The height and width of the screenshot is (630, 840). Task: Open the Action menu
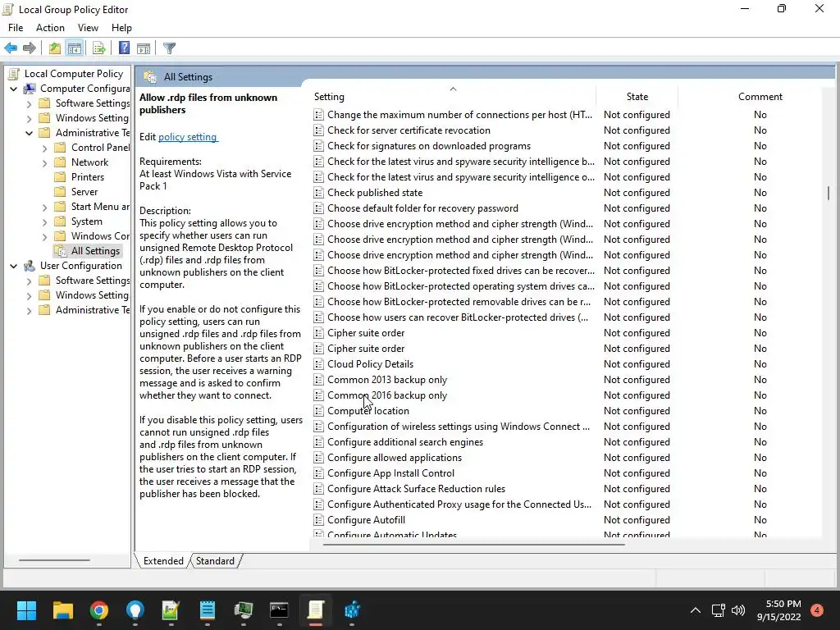pos(50,28)
